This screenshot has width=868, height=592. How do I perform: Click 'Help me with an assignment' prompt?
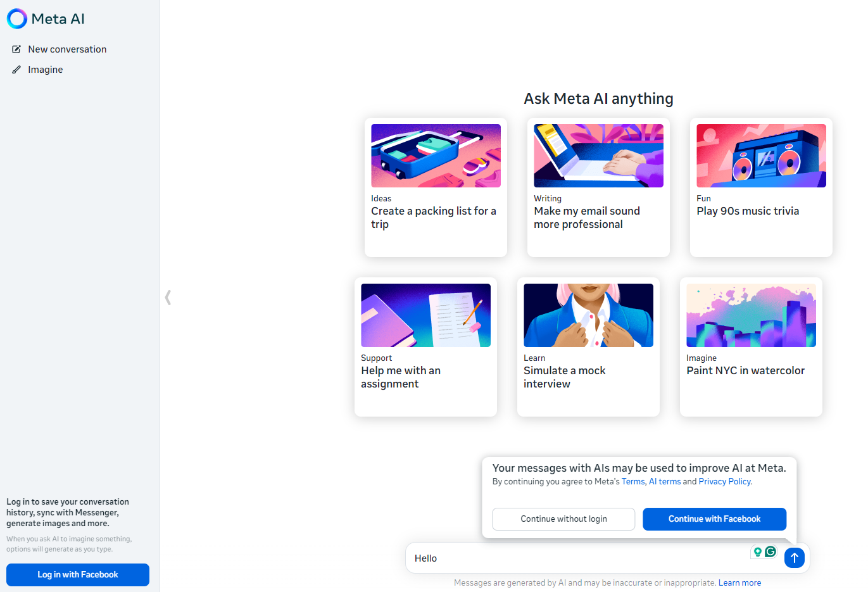[401, 377]
